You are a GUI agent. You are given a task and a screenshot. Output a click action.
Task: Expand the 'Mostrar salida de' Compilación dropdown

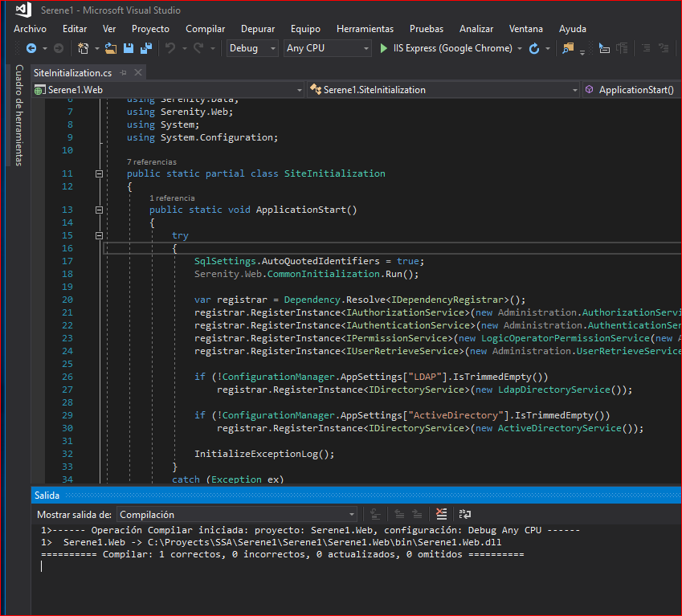352,514
